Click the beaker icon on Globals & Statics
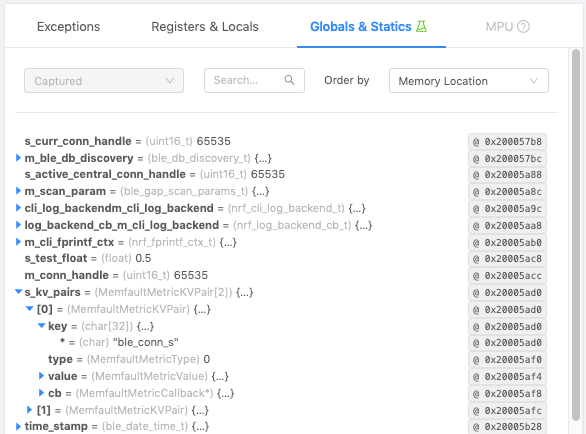Viewport: 586px width, 434px height. click(x=422, y=26)
